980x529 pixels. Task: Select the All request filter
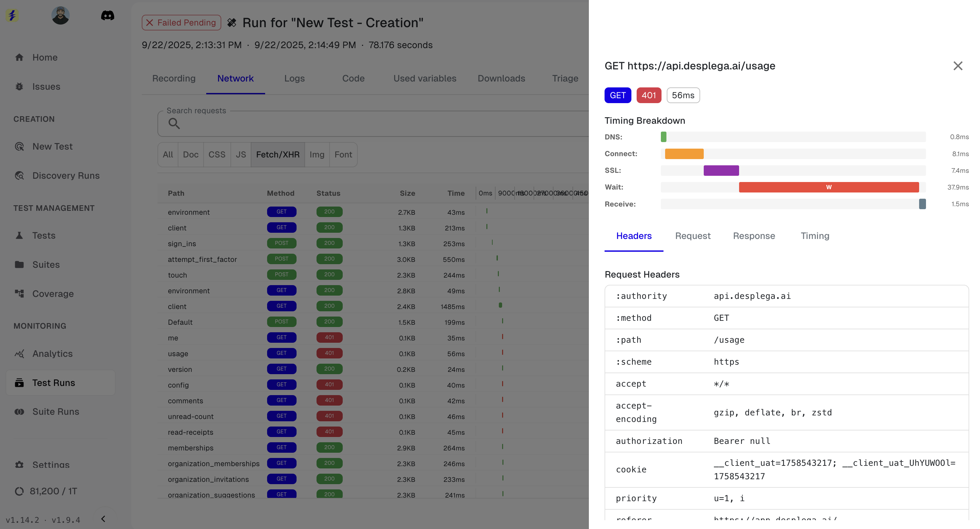pyautogui.click(x=167, y=155)
